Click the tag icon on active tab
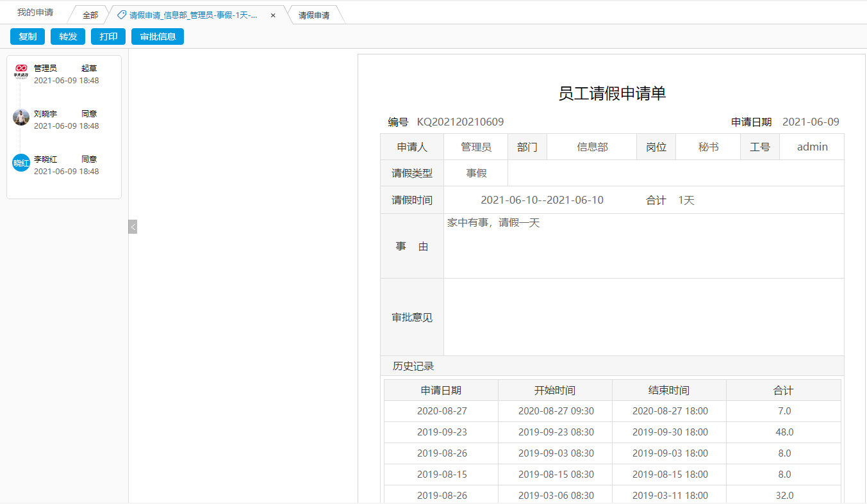Image resolution: width=867 pixels, height=504 pixels. pos(122,15)
